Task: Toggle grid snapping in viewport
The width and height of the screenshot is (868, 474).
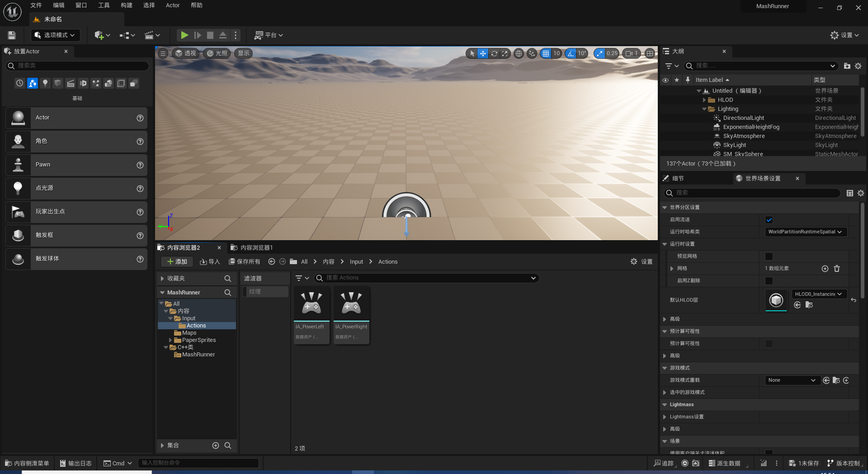Action: coord(546,53)
